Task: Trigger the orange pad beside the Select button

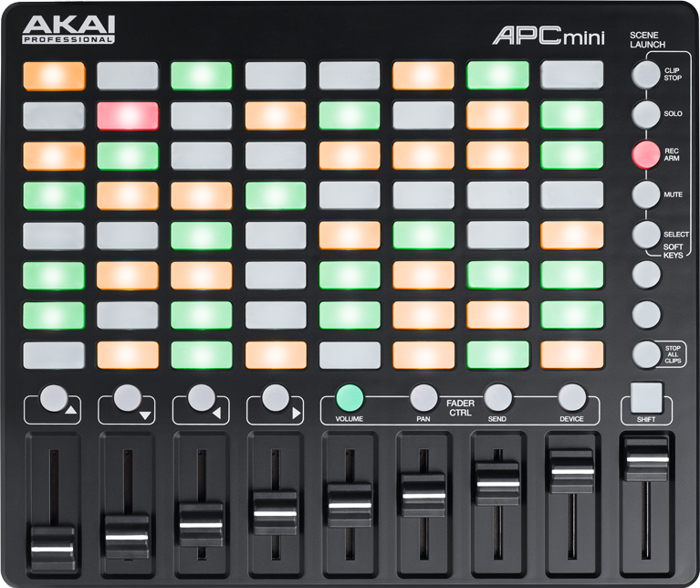Action: pyautogui.click(x=572, y=235)
